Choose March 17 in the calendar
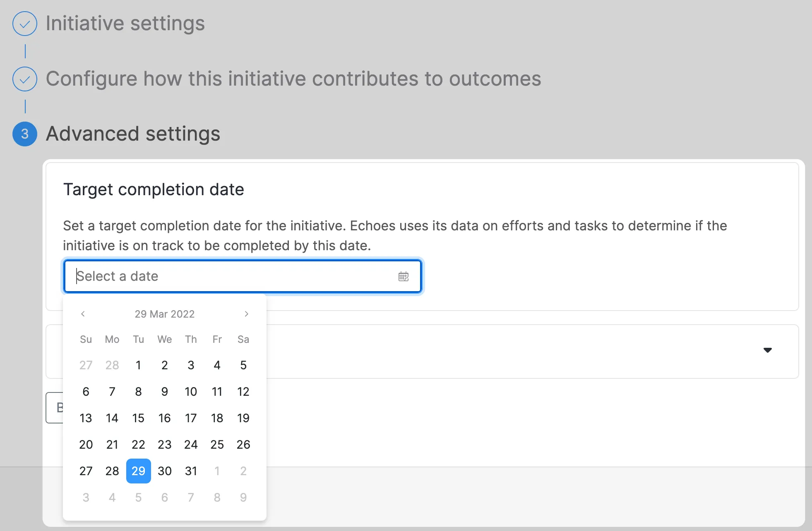812x531 pixels. (191, 418)
